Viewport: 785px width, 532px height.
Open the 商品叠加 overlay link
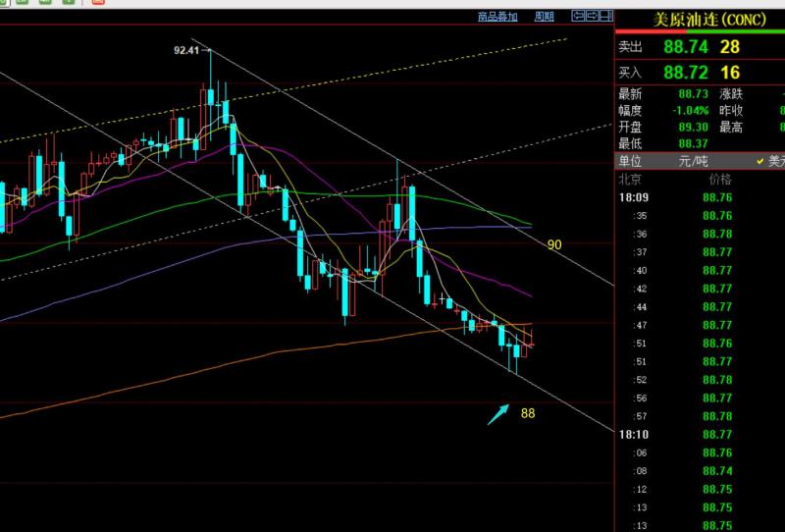click(497, 17)
